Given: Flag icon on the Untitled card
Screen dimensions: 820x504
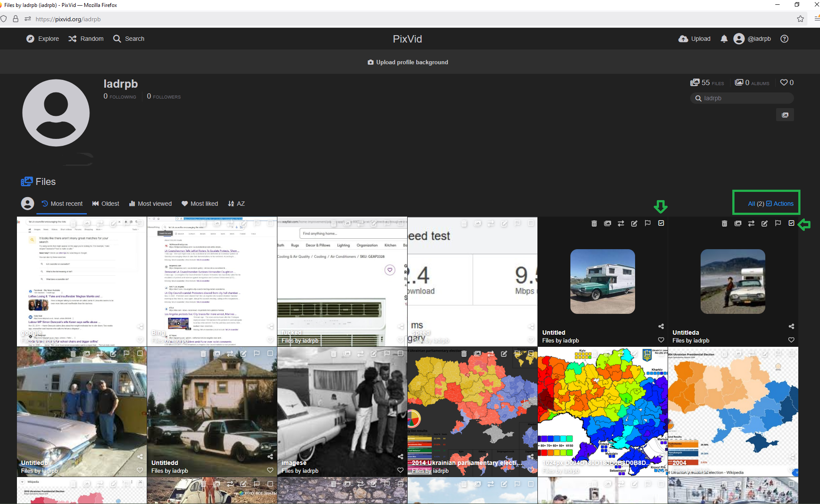Looking at the screenshot, I should click(x=648, y=223).
